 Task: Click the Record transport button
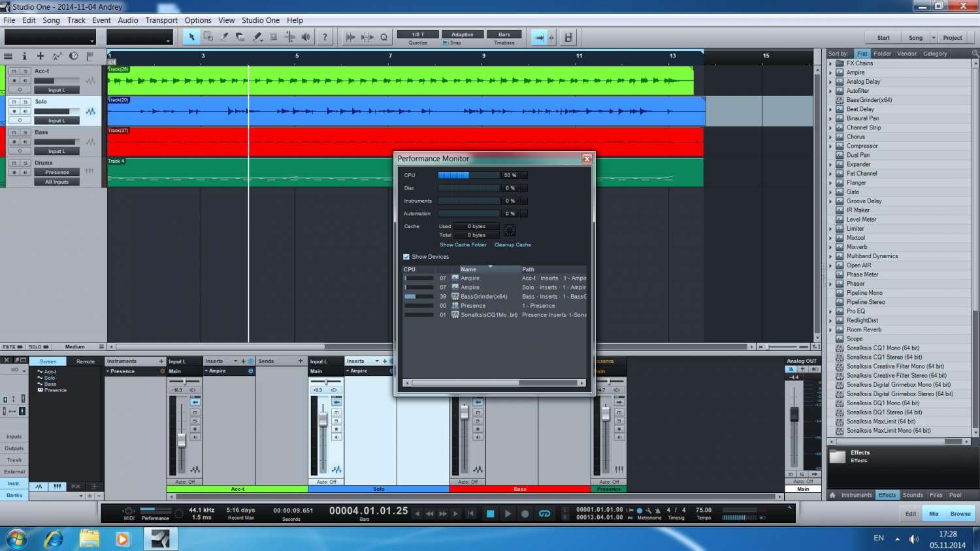coord(525,514)
